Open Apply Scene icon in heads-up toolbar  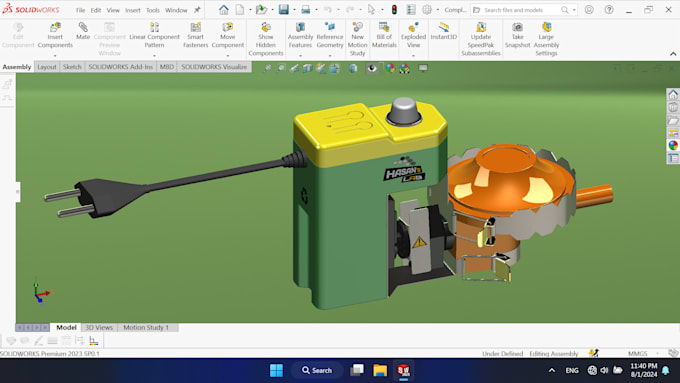coord(405,68)
